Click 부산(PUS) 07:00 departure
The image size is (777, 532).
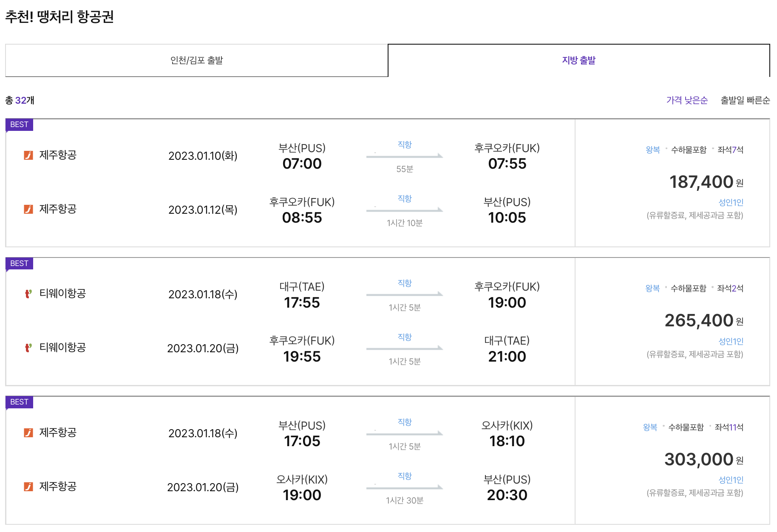[302, 156]
